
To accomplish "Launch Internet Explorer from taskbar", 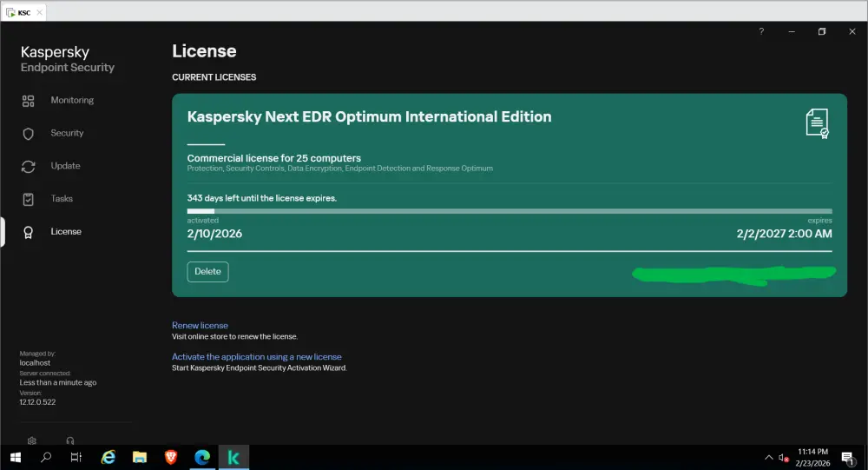I will pyautogui.click(x=108, y=457).
